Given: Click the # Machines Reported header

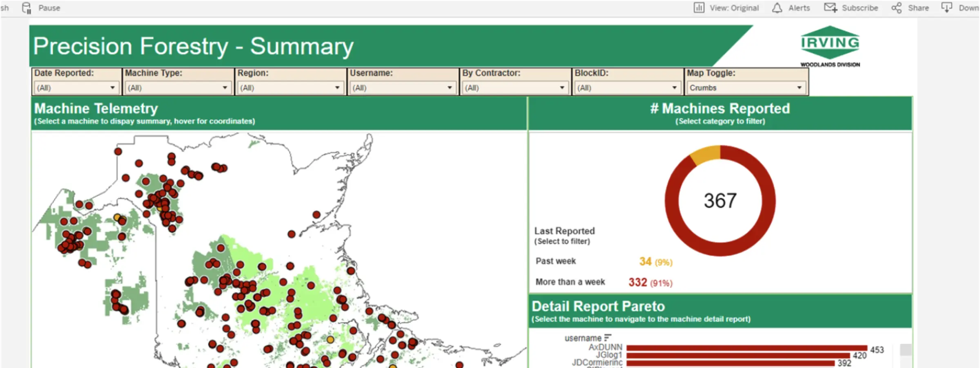Looking at the screenshot, I should tap(720, 113).
